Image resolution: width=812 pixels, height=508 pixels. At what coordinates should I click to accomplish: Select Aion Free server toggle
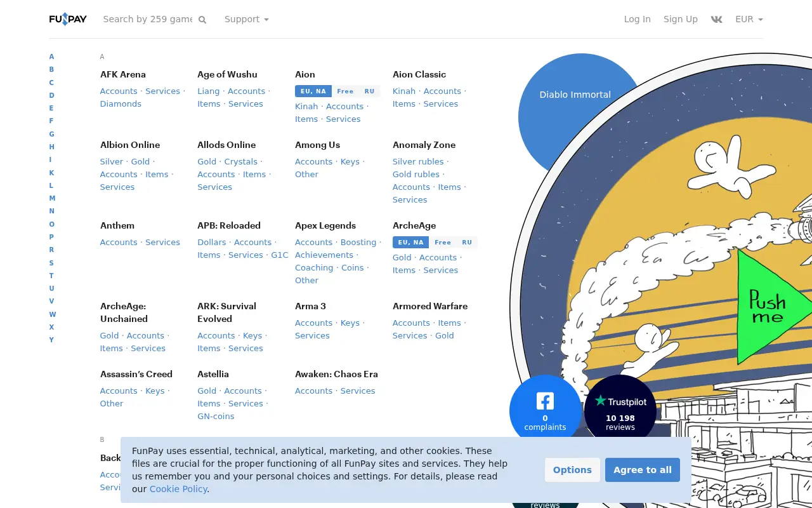345,91
